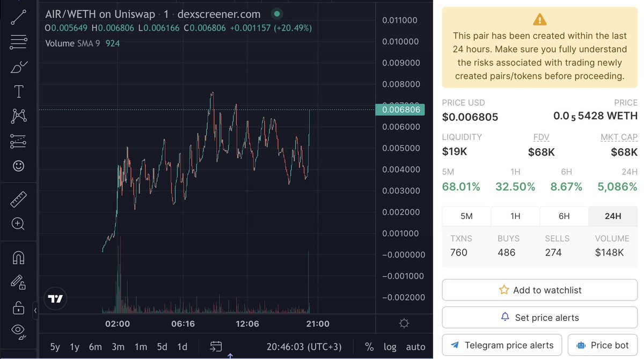Click the 0.011000 price axis label
Image resolution: width=644 pixels, height=359 pixels.
pos(400,20)
